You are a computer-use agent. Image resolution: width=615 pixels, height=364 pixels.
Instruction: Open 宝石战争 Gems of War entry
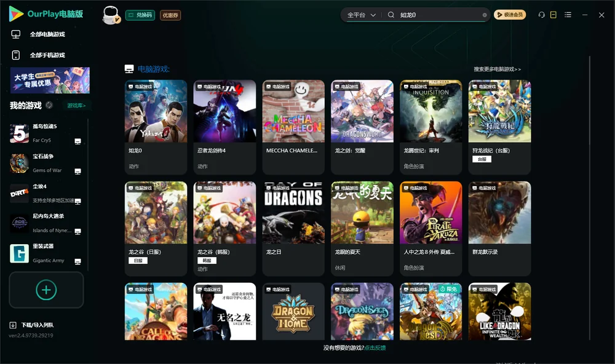tap(46, 163)
